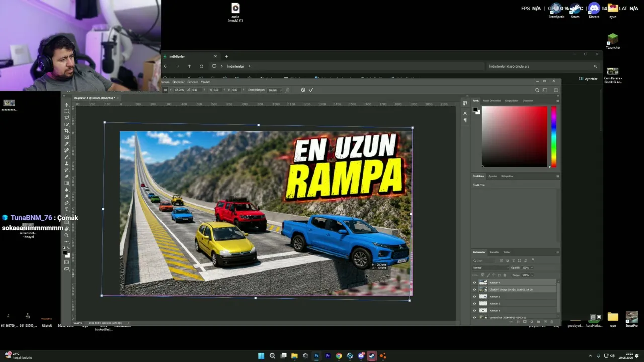The image size is (644, 362).
Task: Switch to the Kanallar tab
Action: [x=494, y=252]
